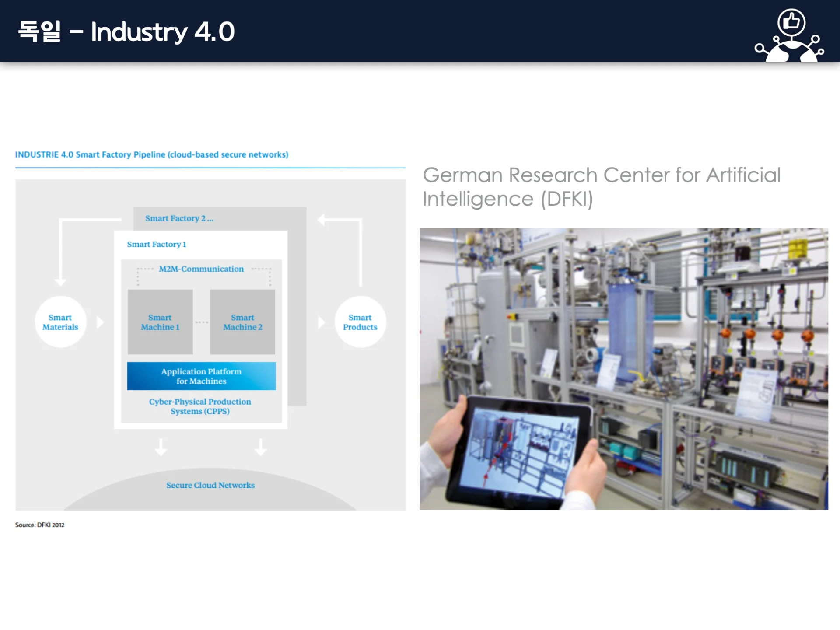Click the arrow left of Smart Products

click(322, 322)
